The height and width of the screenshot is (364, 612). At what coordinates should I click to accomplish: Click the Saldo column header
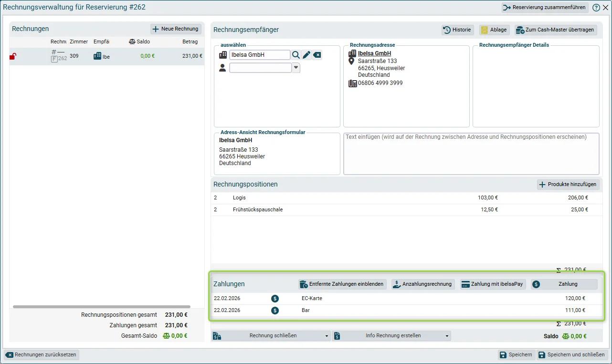coord(139,42)
